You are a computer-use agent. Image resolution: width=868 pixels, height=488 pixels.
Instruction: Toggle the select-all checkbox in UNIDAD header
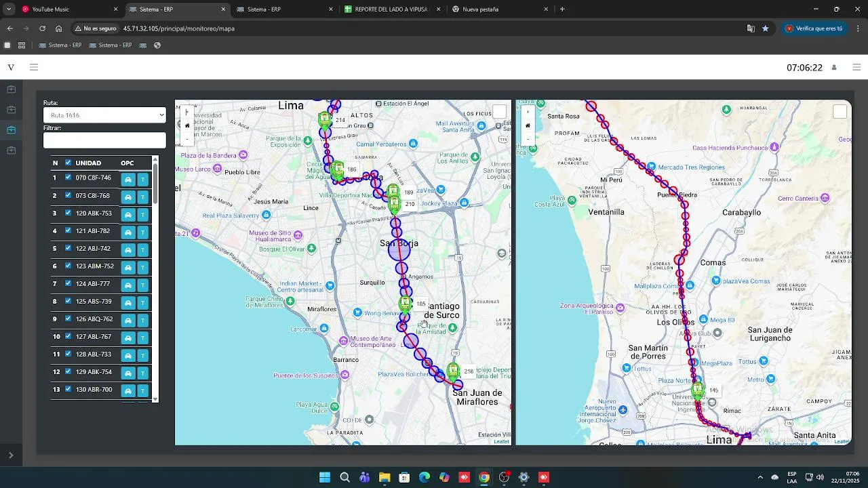coord(68,163)
